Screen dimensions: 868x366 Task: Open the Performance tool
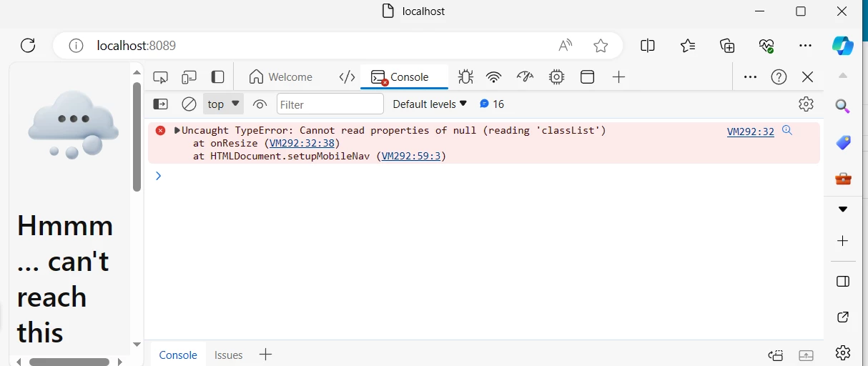[x=525, y=77]
